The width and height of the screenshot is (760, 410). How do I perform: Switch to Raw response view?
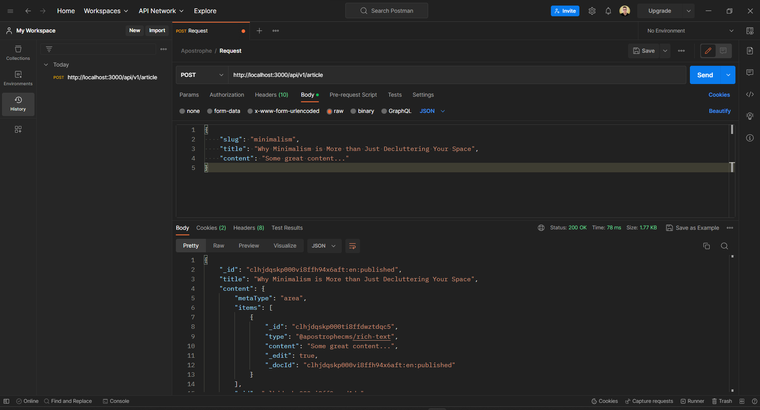coord(219,246)
